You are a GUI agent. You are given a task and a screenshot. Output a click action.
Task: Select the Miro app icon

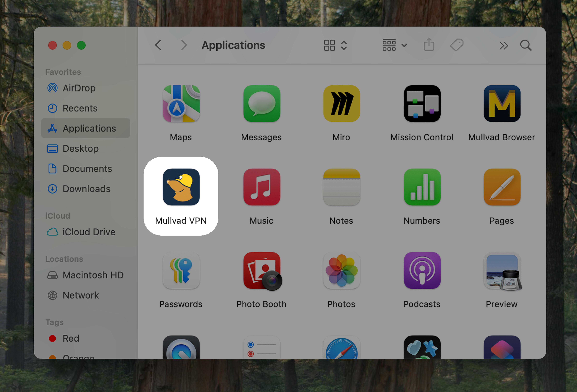click(x=341, y=104)
